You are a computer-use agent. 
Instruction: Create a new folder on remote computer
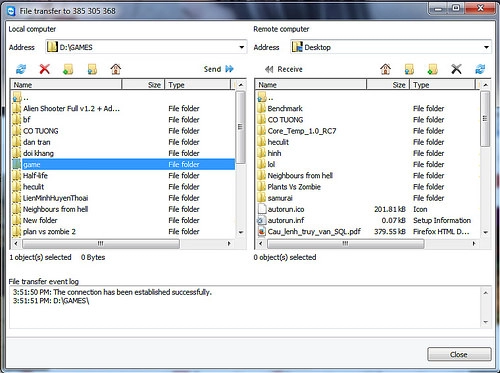click(432, 69)
